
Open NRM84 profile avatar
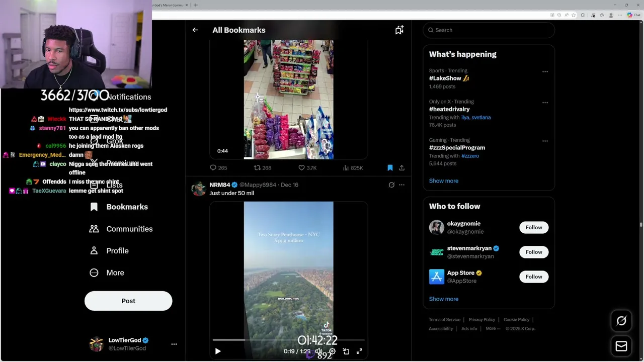(199, 189)
